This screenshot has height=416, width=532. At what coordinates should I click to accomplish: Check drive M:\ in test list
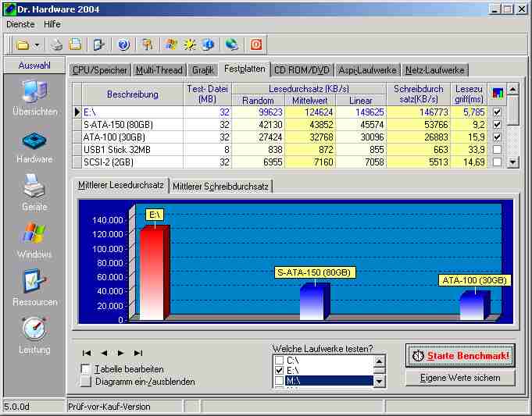coord(279,381)
